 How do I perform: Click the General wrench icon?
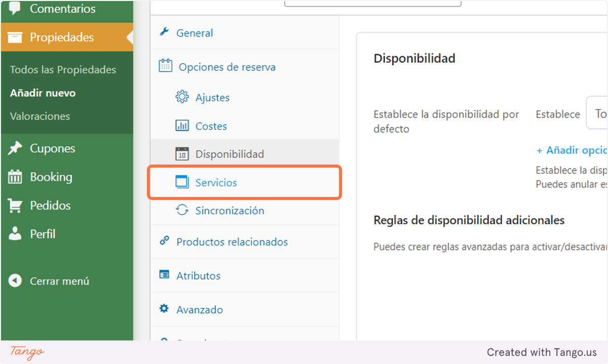tap(164, 32)
